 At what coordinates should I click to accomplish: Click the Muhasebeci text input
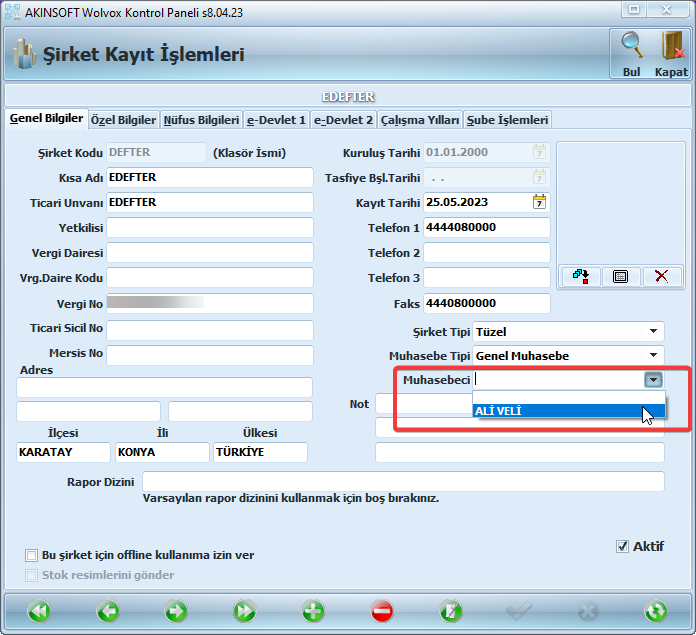[x=558, y=380]
